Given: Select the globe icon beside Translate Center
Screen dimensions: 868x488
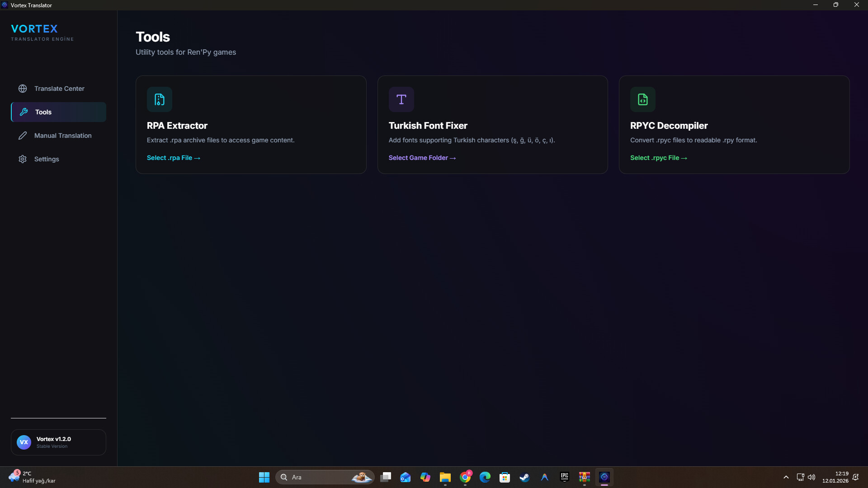Looking at the screenshot, I should coord(22,89).
